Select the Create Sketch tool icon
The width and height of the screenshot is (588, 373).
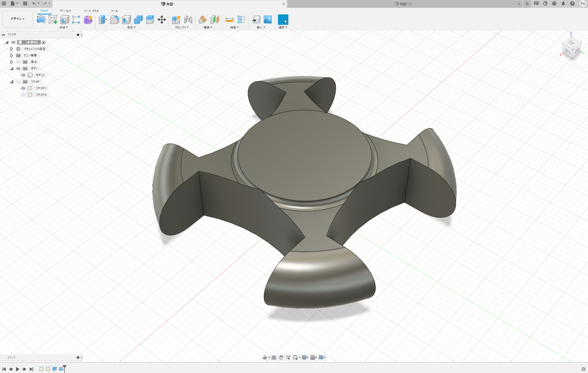[53, 20]
